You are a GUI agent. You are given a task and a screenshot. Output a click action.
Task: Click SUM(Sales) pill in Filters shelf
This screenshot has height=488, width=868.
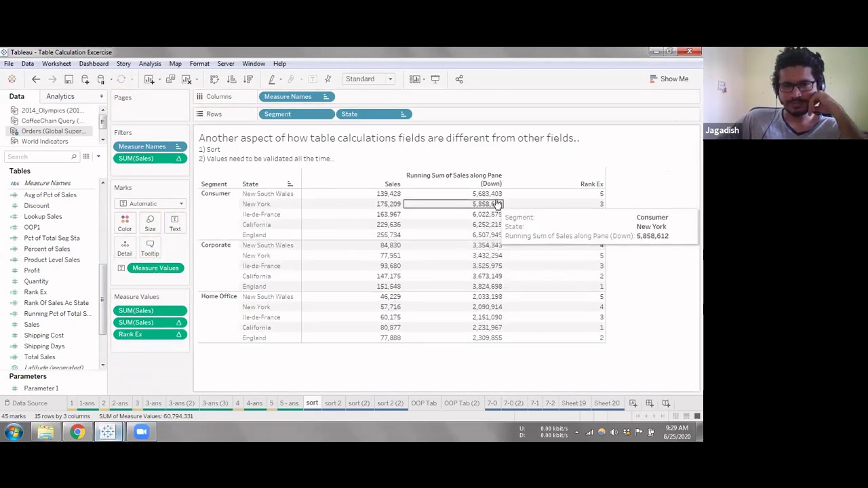[x=151, y=159]
